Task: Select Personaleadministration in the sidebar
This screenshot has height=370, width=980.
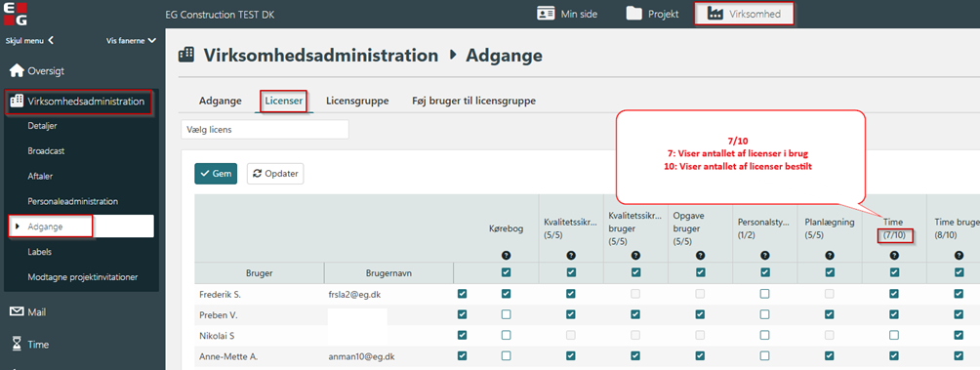Action: click(x=73, y=201)
